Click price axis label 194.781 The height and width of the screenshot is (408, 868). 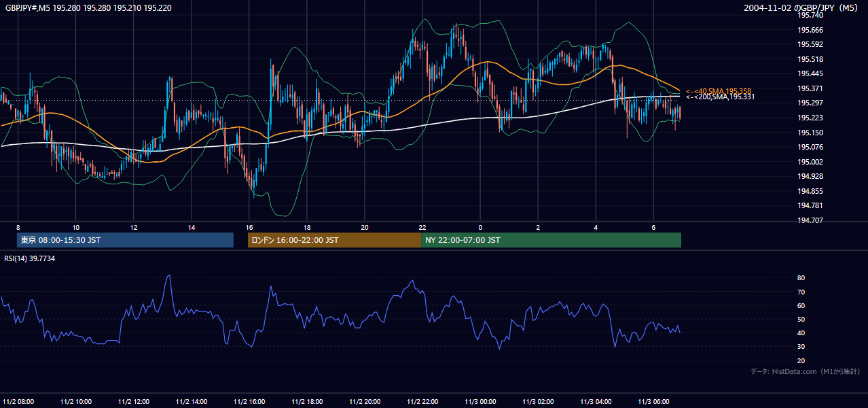coord(810,205)
